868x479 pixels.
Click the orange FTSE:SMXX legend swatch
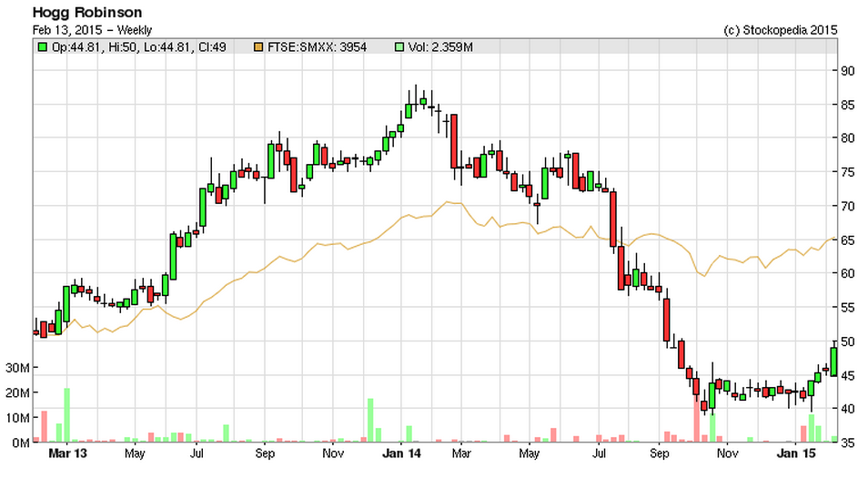click(x=258, y=47)
